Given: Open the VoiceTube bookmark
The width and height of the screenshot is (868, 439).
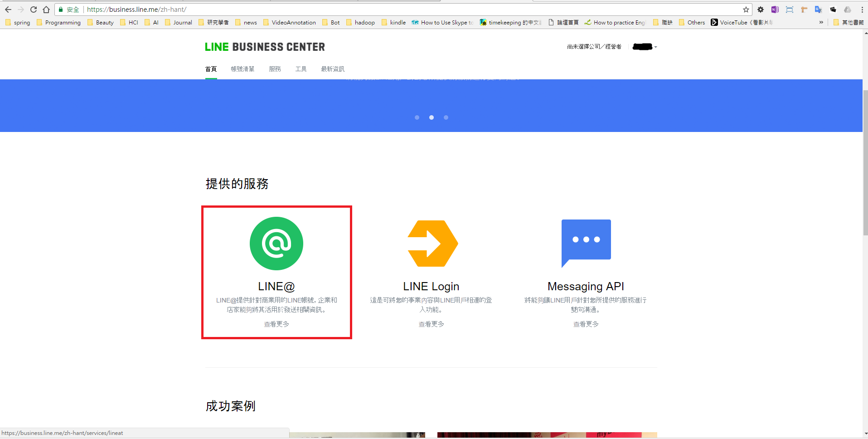Looking at the screenshot, I should pyautogui.click(x=742, y=22).
